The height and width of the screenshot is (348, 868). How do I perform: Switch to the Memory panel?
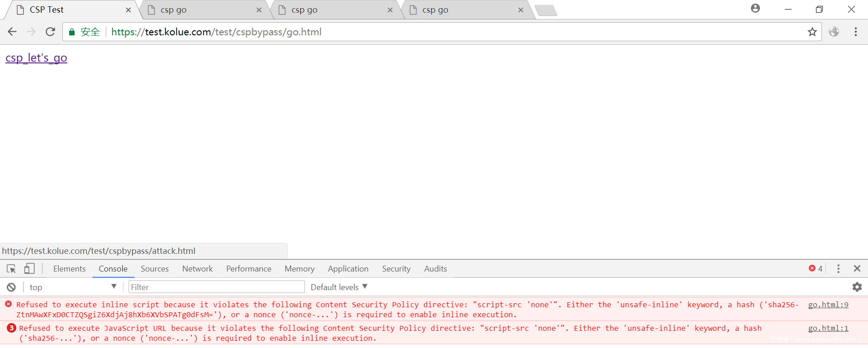(x=299, y=269)
